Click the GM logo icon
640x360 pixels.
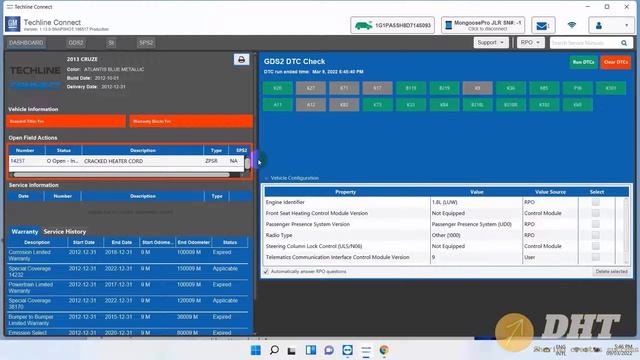click(13, 24)
